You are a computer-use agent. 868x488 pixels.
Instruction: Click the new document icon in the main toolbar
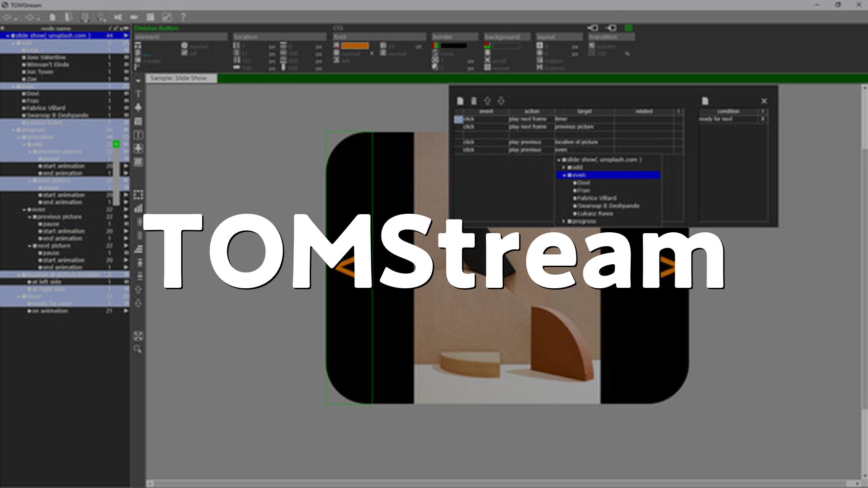pos(52,17)
